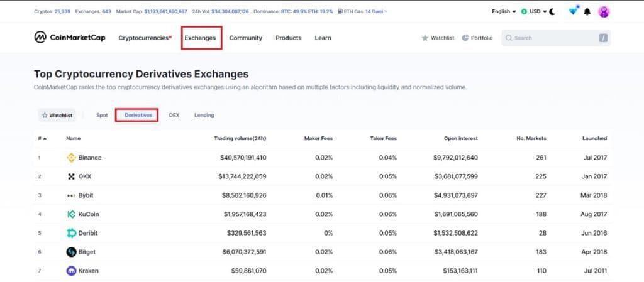
Task: Click the CoinMarketCap logo
Action: pyautogui.click(x=69, y=37)
